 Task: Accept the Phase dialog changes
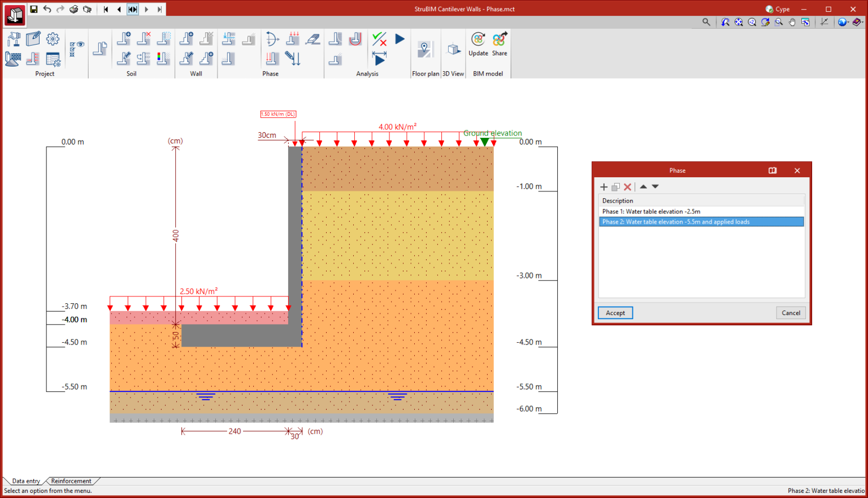tap(615, 313)
